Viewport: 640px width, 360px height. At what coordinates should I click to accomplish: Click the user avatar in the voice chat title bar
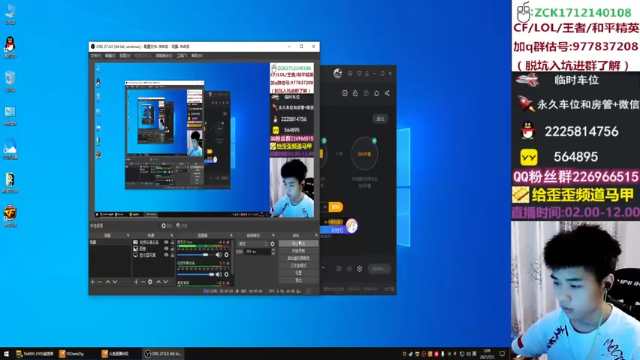tap(338, 73)
